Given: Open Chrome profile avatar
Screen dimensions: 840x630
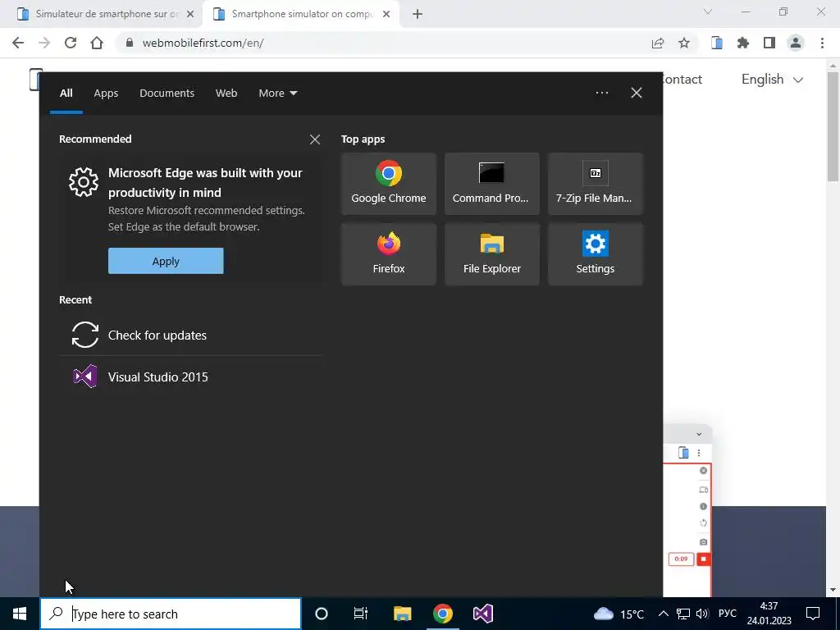Looking at the screenshot, I should [x=796, y=43].
